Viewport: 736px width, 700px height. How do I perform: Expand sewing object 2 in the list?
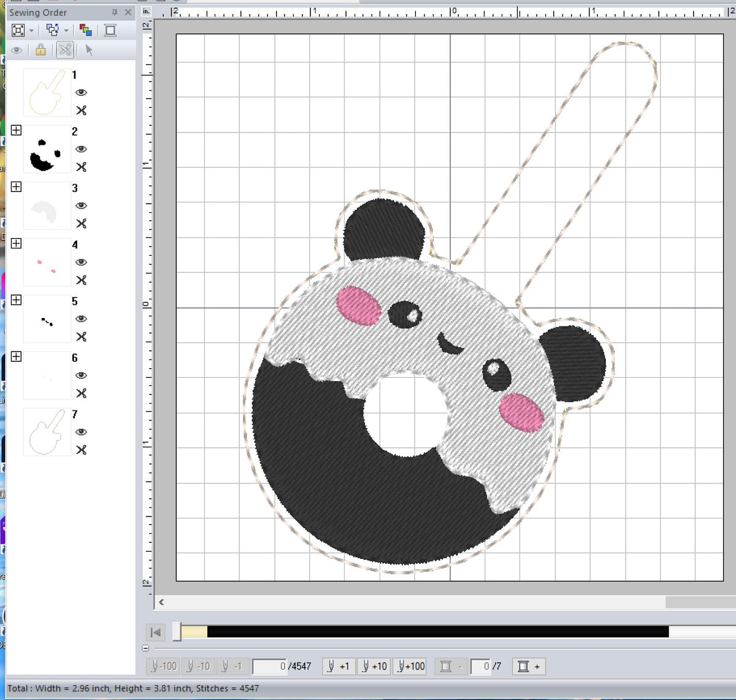tap(17, 129)
